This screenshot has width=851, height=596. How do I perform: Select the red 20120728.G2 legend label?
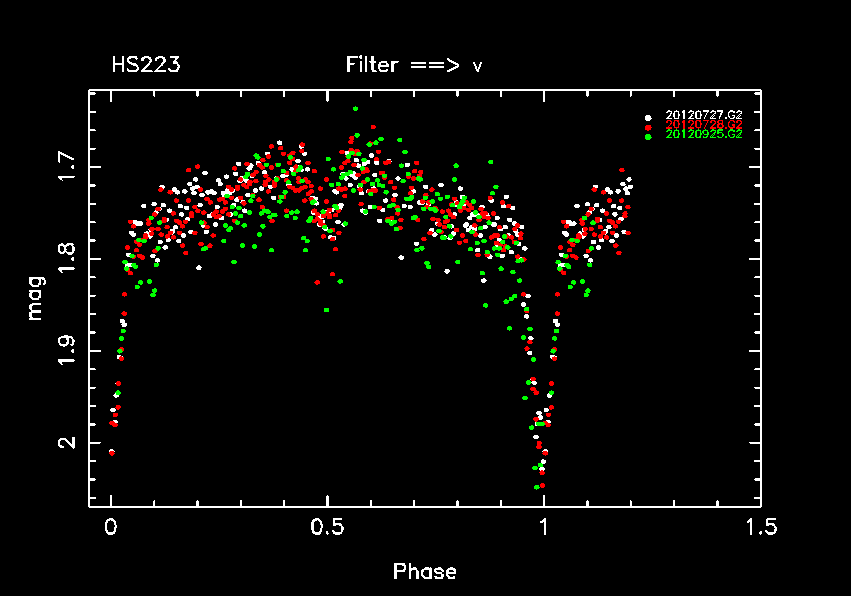pyautogui.click(x=704, y=125)
